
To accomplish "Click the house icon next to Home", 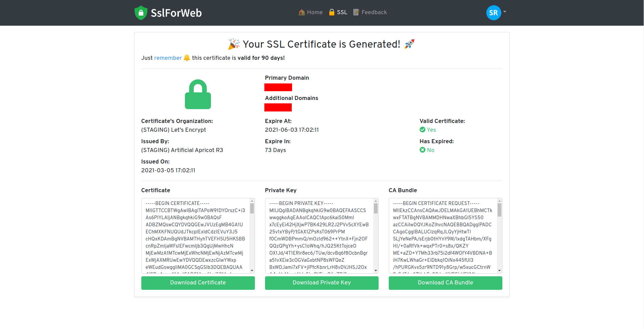I will point(301,12).
